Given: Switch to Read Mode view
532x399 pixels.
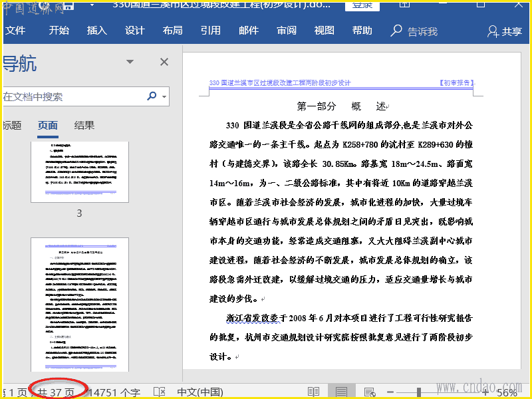Looking at the screenshot, I should pos(313,392).
